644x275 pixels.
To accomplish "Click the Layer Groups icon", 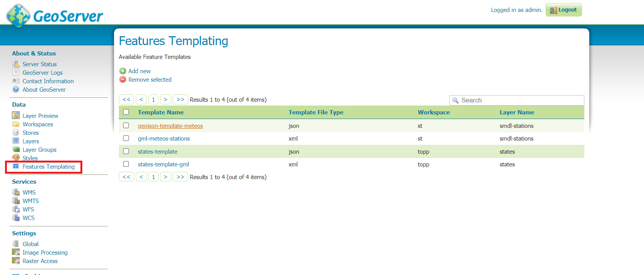I will point(16,149).
